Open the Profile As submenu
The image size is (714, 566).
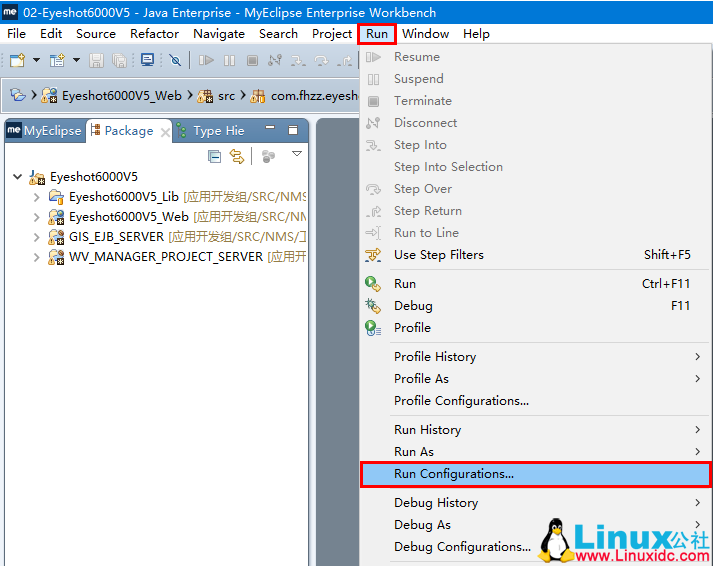click(x=536, y=378)
